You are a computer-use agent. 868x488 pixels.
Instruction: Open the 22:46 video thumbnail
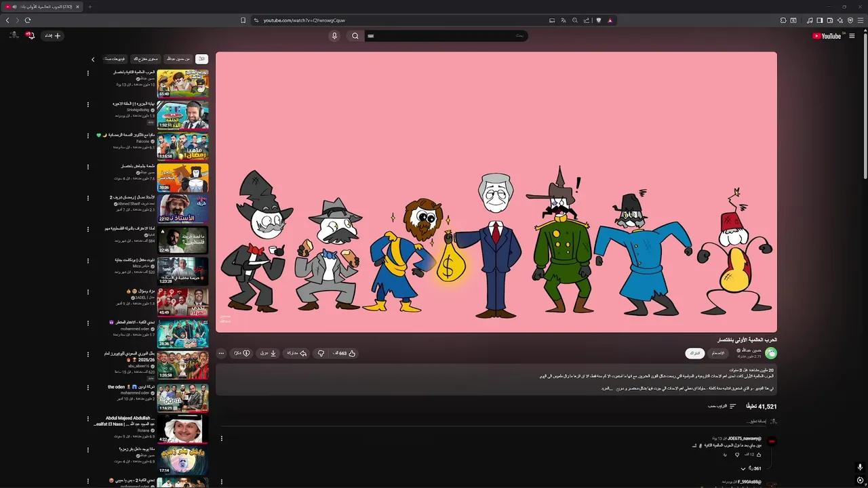[x=183, y=240]
